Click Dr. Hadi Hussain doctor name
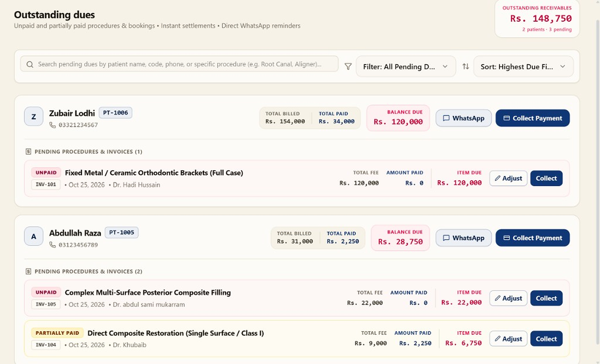 [137, 185]
